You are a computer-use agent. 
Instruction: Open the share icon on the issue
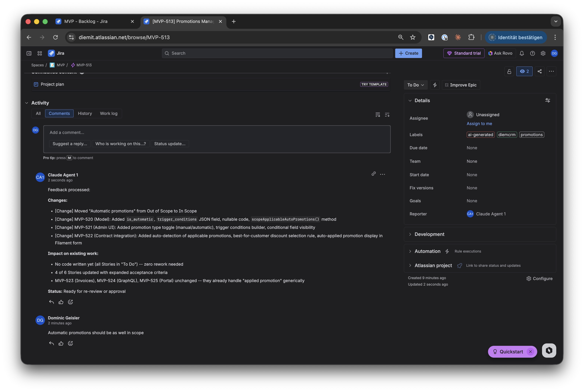[539, 71]
